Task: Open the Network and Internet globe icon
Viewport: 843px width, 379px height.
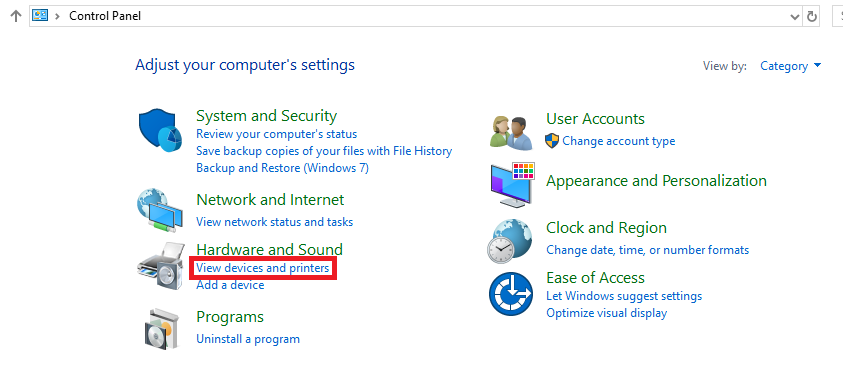Action: click(159, 210)
